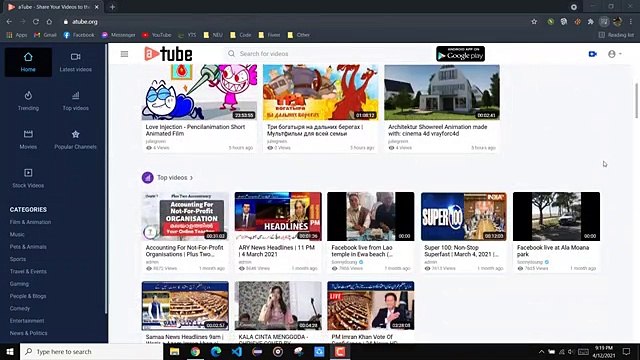Click the browser home icon
This screenshot has height=360, width=640.
(x=49, y=22)
